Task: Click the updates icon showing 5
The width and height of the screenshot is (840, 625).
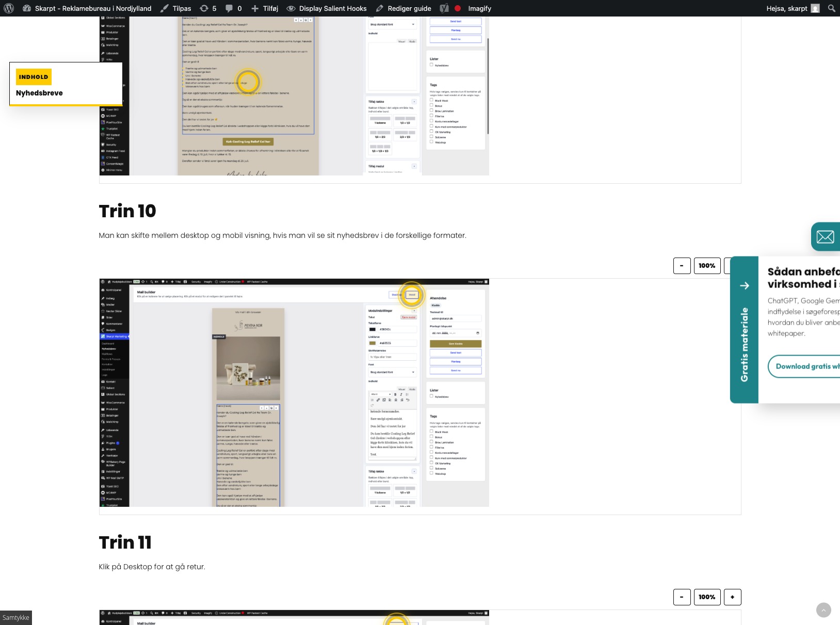Action: pos(208,8)
